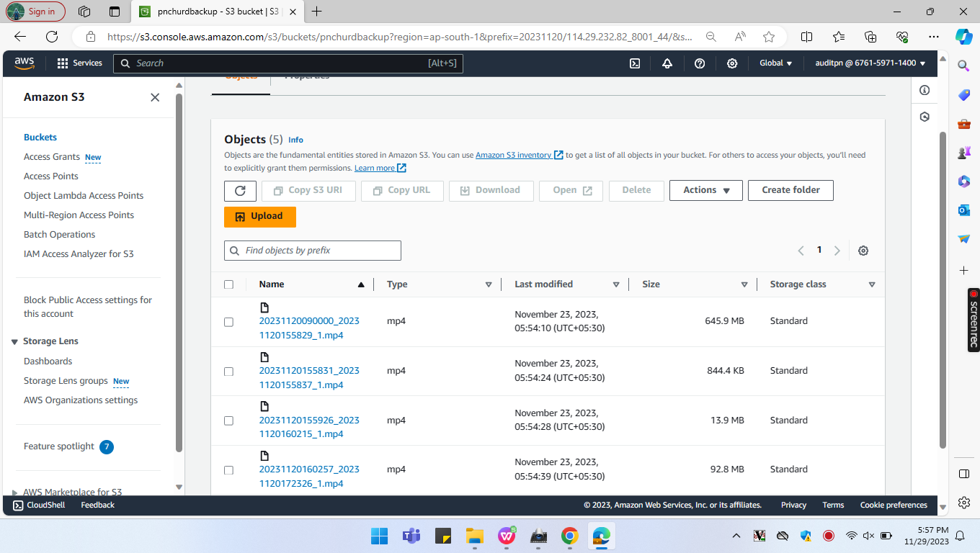Select all objects checkbox in header

coord(228,284)
